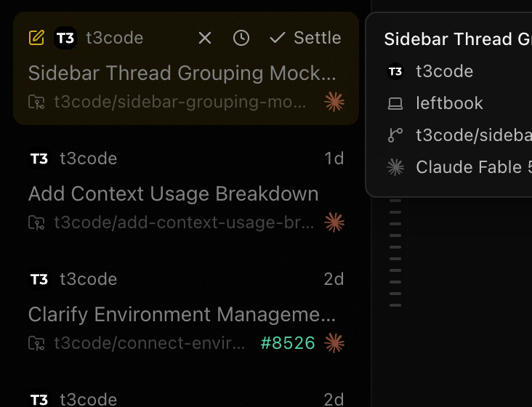Dismiss the thread with the X icon
Viewport: 532px width, 407px height.
pyautogui.click(x=205, y=38)
